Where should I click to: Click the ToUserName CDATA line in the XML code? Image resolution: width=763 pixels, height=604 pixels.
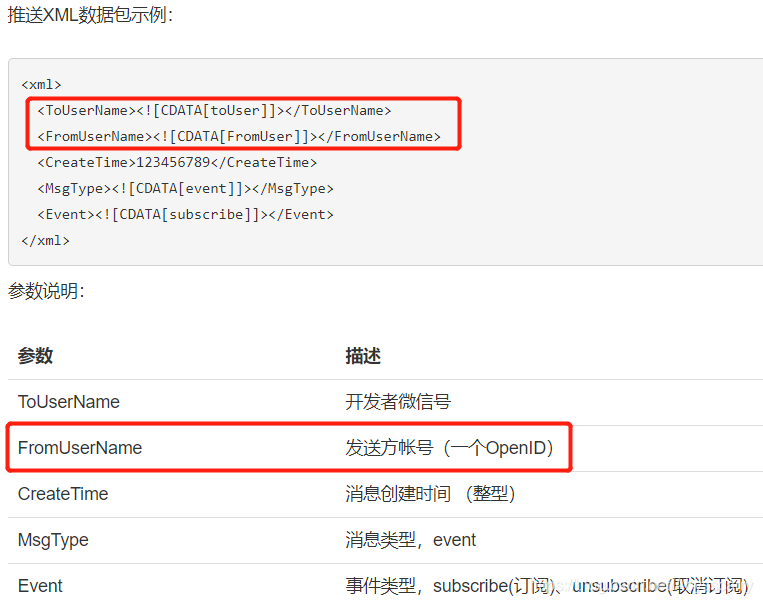[x=214, y=111]
